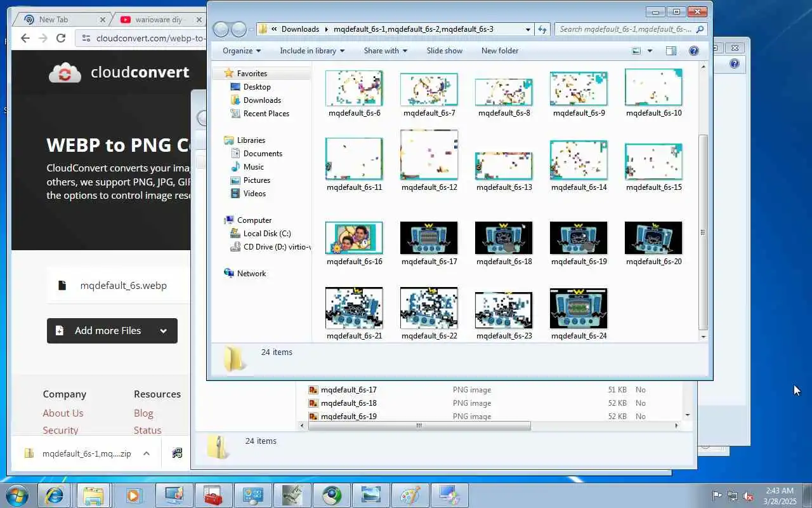Select the mqdefault_6s-24 thumbnail
The image size is (812, 508).
coord(579,309)
